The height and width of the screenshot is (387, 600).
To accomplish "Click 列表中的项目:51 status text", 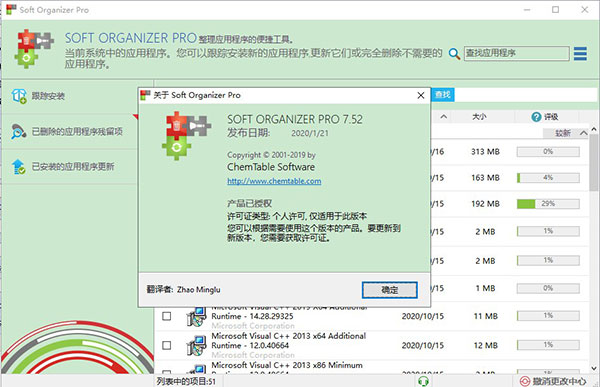I will [x=186, y=381].
